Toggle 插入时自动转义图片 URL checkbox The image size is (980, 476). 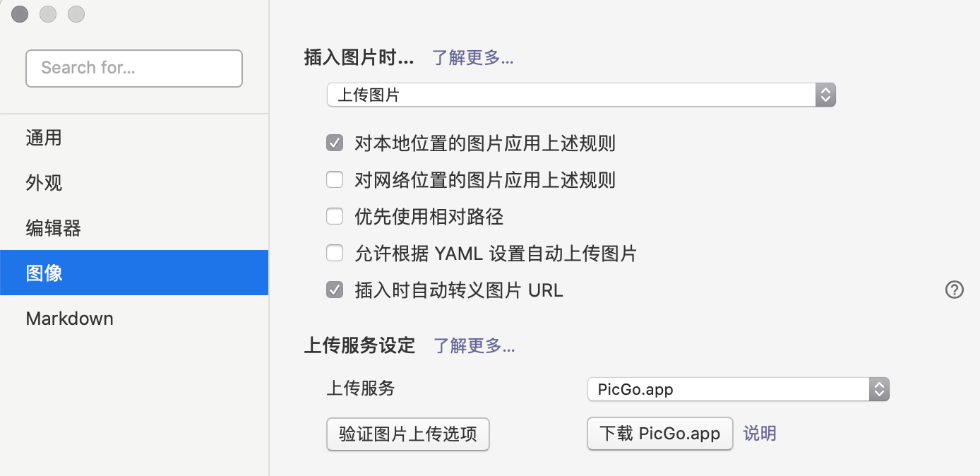(335, 290)
